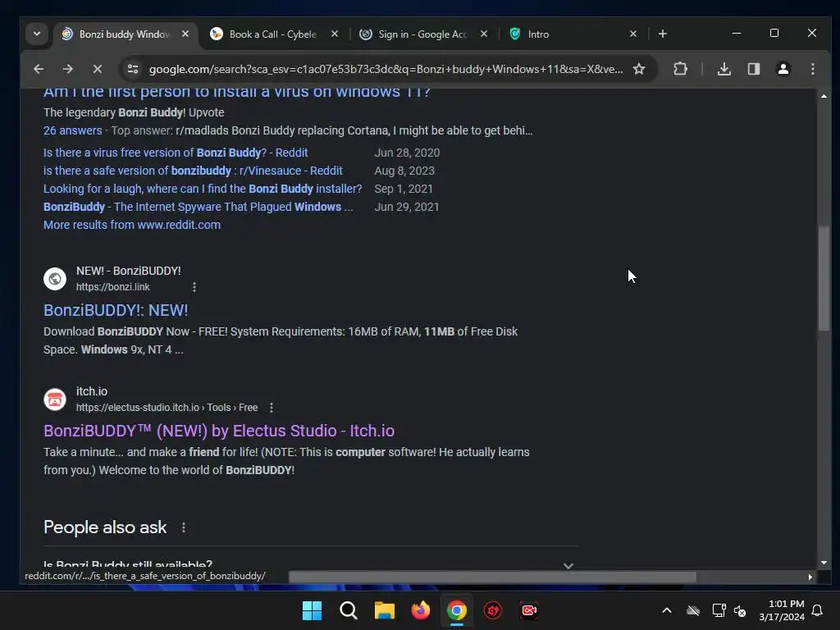Launch Firefox from taskbar
This screenshot has width=840, height=630.
coord(421,610)
